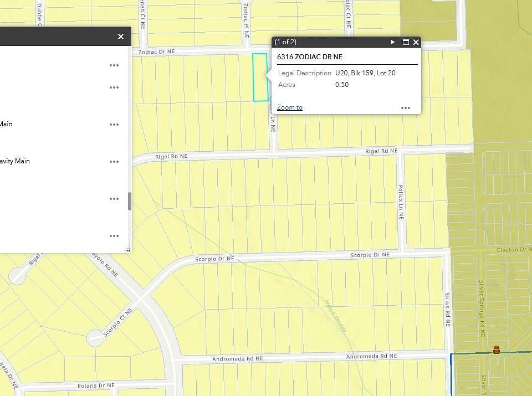Open ellipsis menu below Gravity Main row

coord(114,199)
